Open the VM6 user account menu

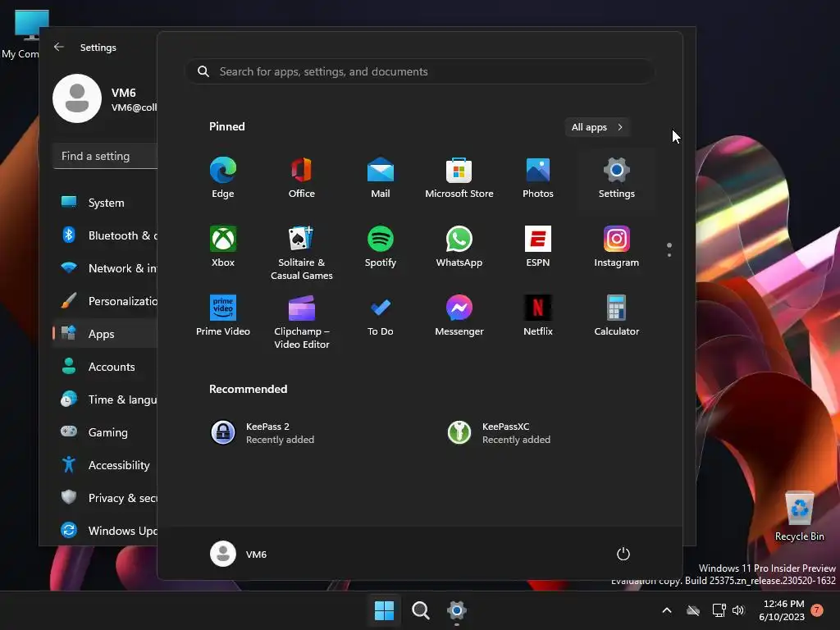pos(239,554)
